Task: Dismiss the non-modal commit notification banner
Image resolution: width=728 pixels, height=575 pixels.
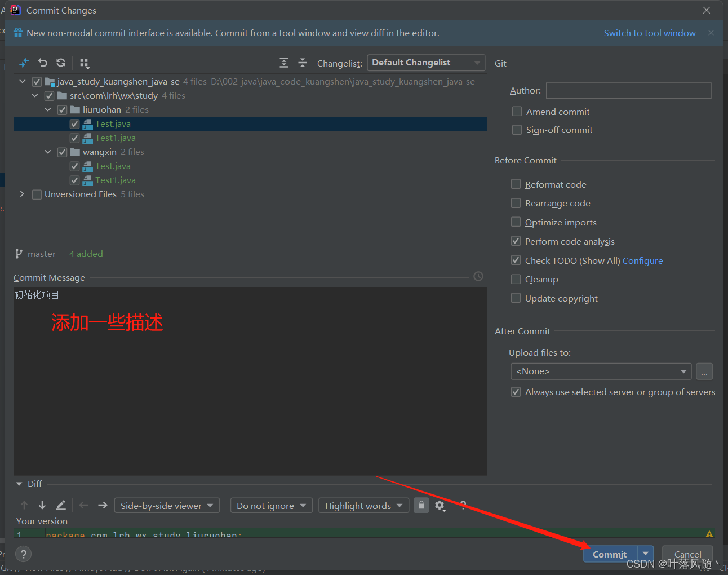Action: pos(711,33)
